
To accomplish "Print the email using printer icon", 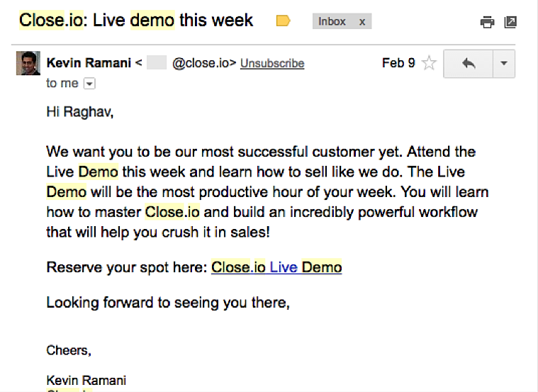I will pos(487,22).
